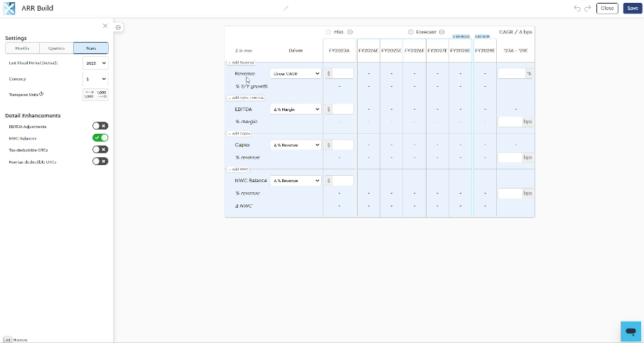Enable EBITDA Adjustments toggle
The image size is (644, 343).
100,126
